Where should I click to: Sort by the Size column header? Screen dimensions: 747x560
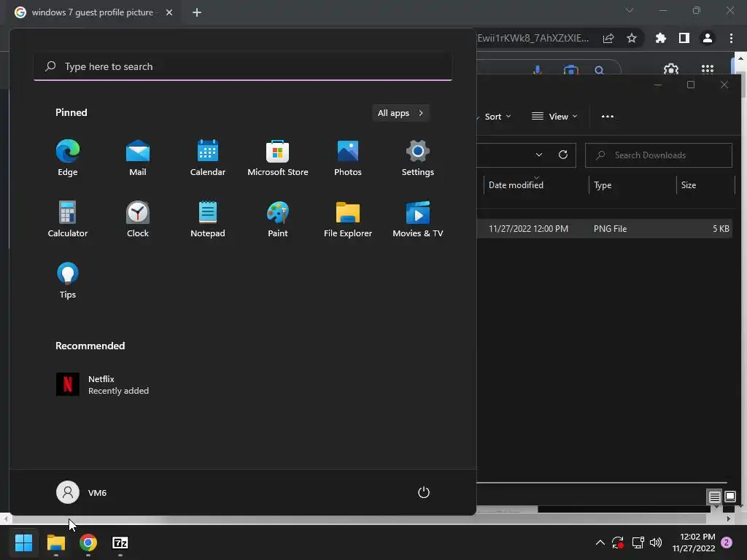[x=689, y=185]
